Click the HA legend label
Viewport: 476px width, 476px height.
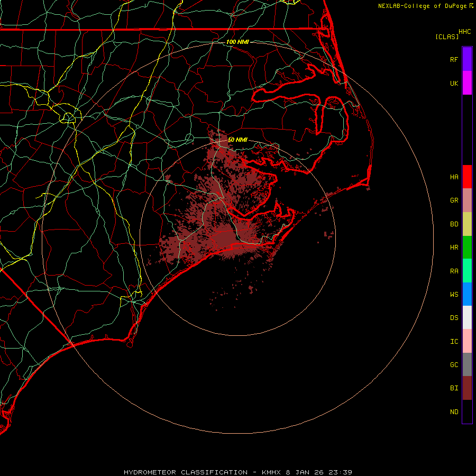point(454,177)
